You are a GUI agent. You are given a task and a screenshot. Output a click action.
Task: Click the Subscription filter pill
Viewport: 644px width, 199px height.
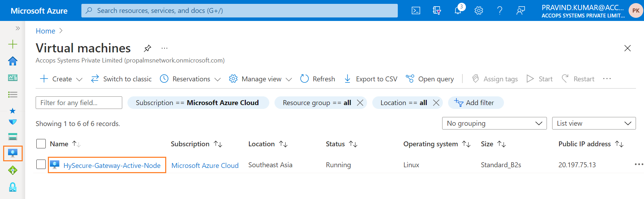tap(198, 103)
